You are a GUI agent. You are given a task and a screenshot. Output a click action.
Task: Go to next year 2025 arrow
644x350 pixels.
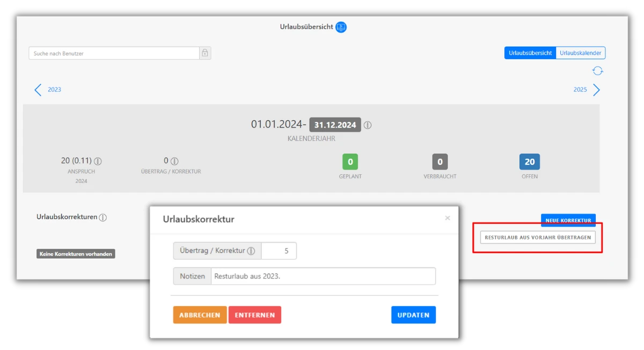tap(596, 90)
